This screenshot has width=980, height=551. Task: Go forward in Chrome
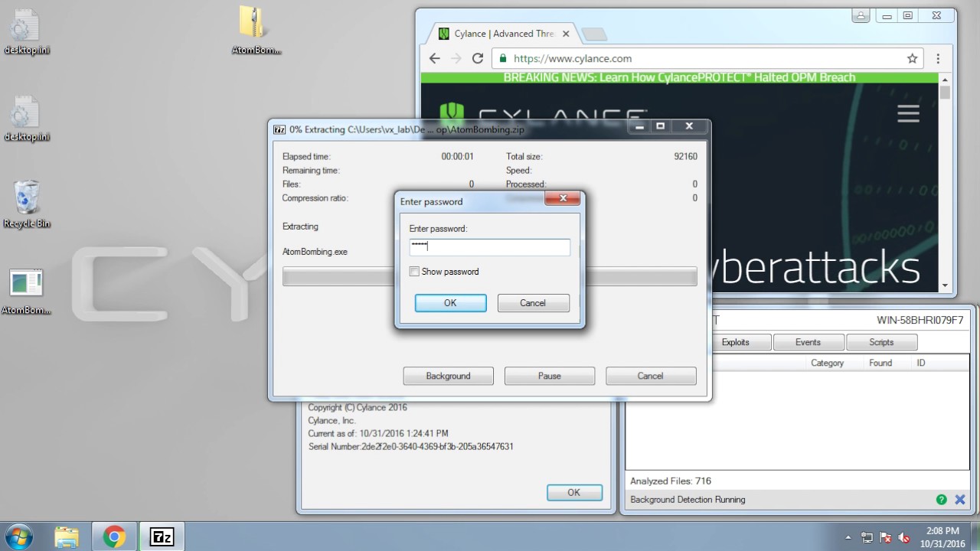tap(456, 58)
